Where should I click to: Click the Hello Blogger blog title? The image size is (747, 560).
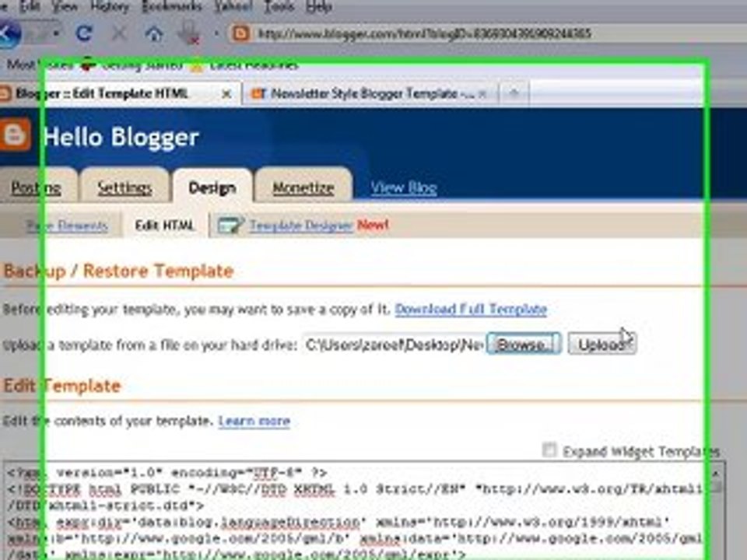pyautogui.click(x=121, y=138)
